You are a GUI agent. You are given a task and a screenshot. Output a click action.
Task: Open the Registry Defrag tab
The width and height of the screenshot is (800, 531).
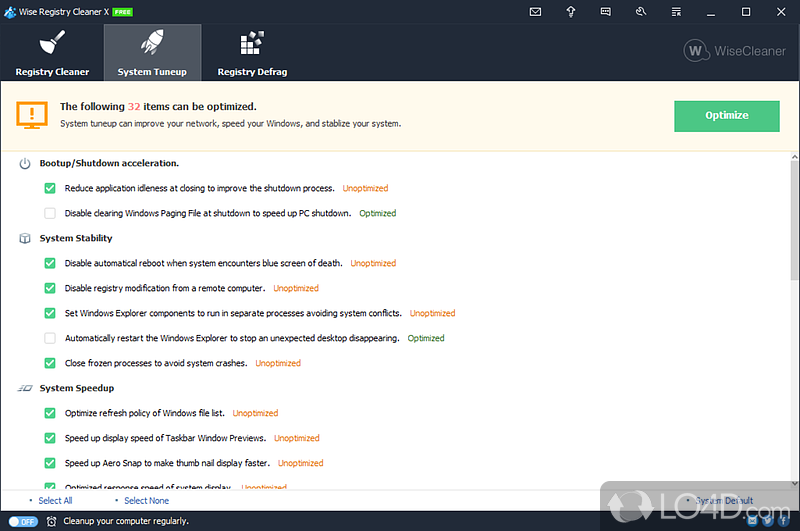coord(252,53)
